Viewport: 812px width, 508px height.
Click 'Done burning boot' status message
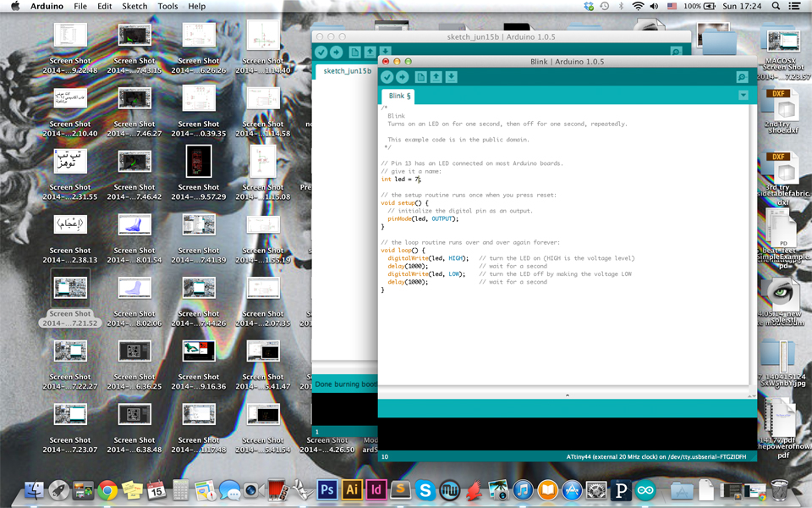(346, 384)
